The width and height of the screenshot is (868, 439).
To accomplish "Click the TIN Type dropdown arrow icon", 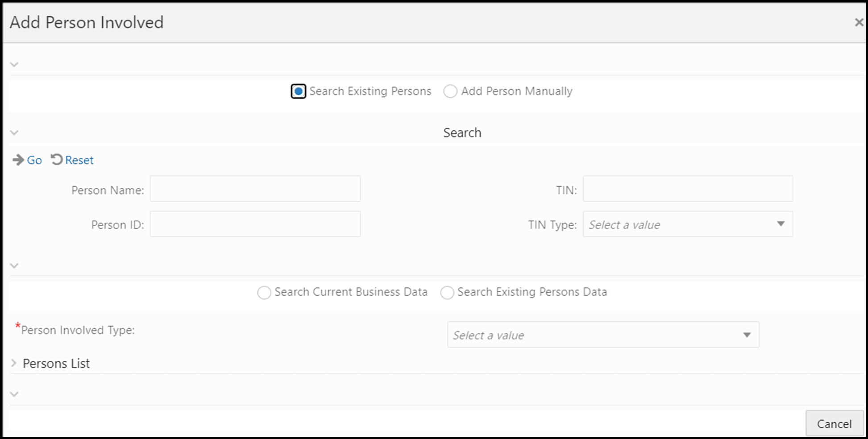I will (x=780, y=224).
